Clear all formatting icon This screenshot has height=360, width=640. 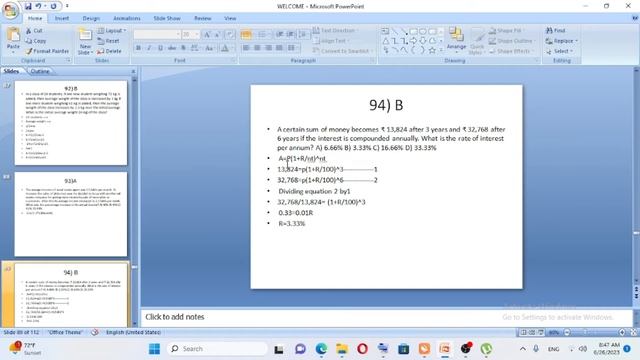click(x=230, y=35)
